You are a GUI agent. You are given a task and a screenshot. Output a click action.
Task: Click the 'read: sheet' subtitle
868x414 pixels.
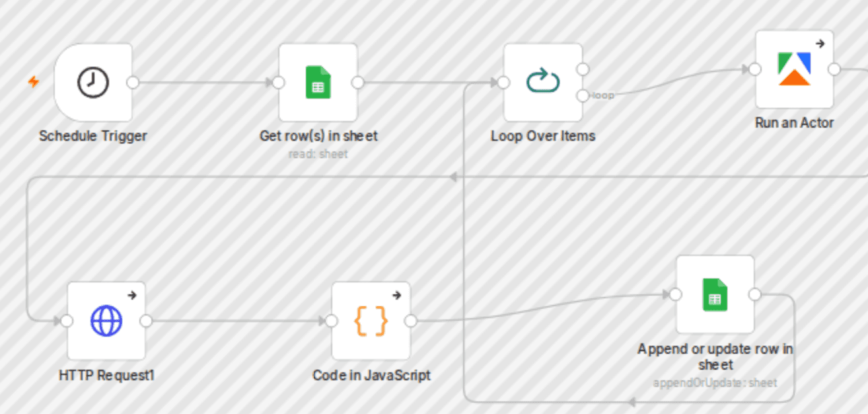(x=318, y=154)
